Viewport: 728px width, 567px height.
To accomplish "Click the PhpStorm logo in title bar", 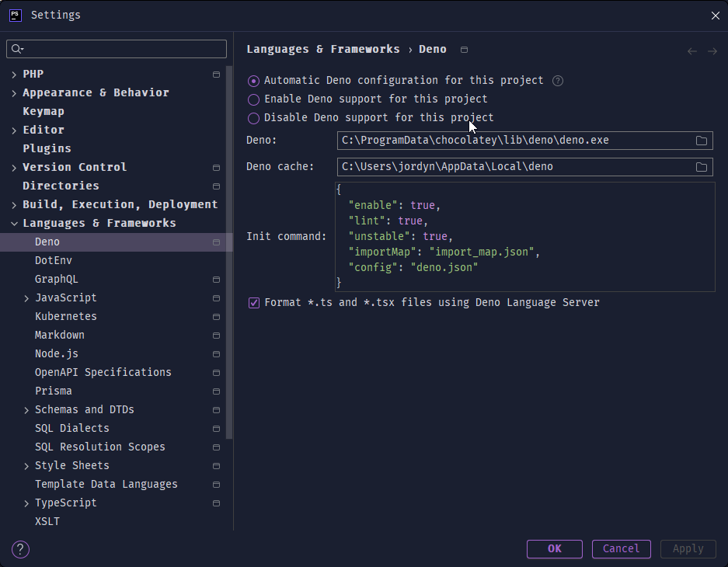I will point(16,16).
